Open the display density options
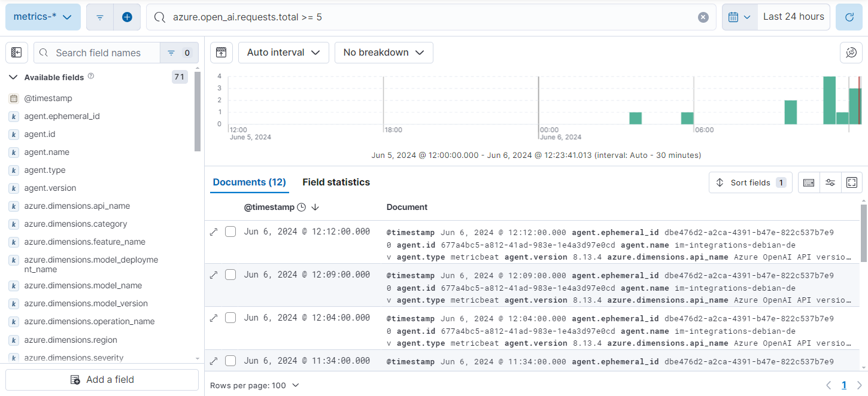Screen dimensions: 868x396 809,182
